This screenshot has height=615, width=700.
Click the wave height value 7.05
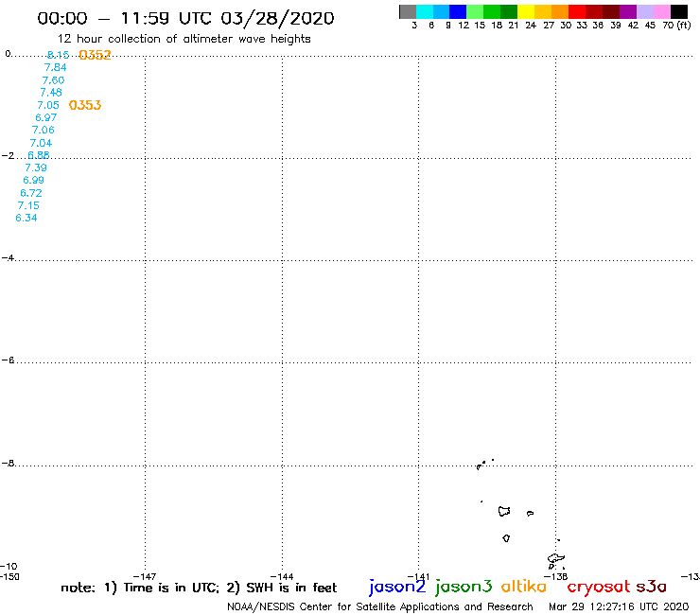48,105
